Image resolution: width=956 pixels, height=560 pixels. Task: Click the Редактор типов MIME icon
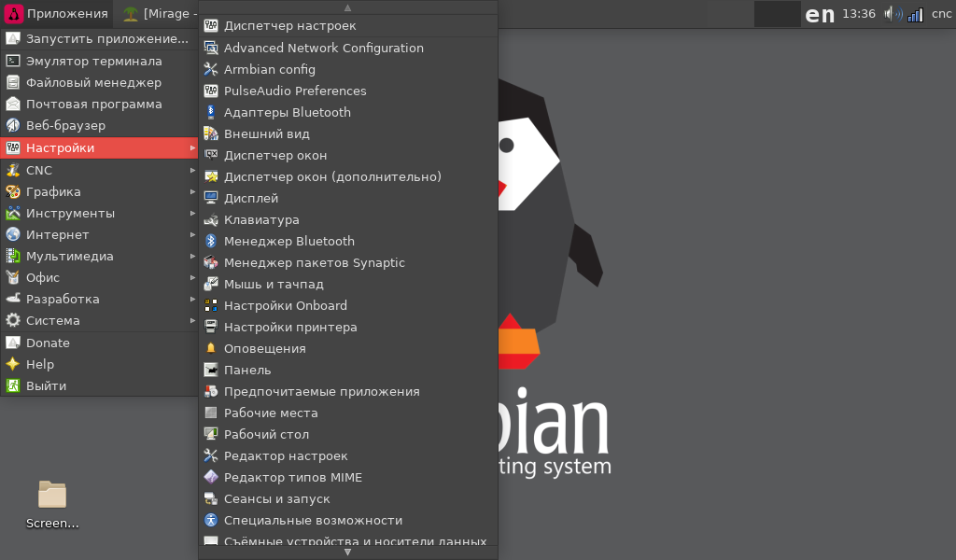[x=211, y=477]
